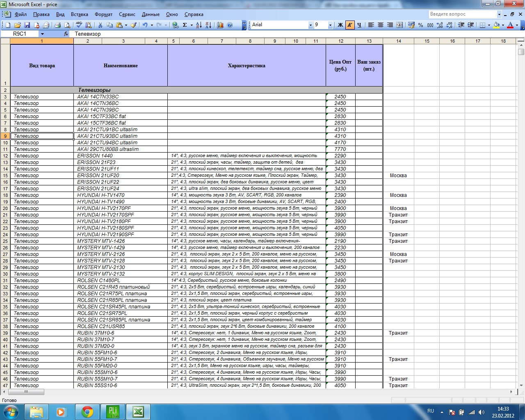This screenshot has width=525, height=420.
Task: Open Help with the question mark icon
Action: tap(230, 25)
